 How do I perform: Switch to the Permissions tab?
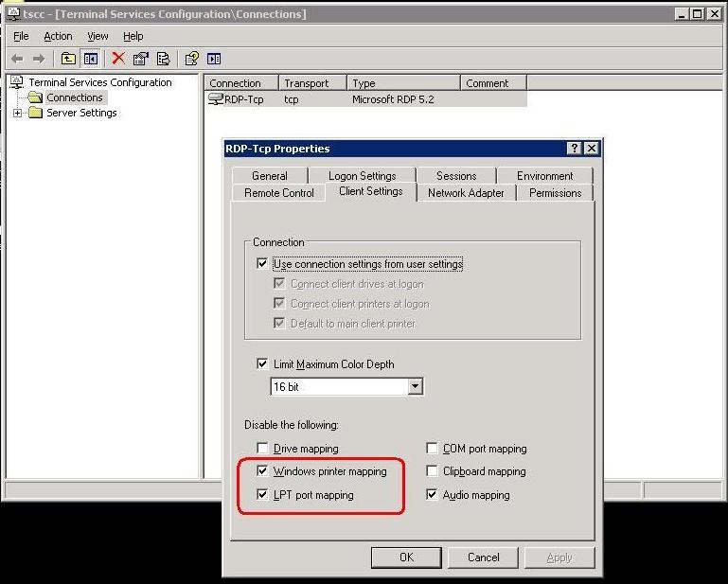[x=555, y=193]
